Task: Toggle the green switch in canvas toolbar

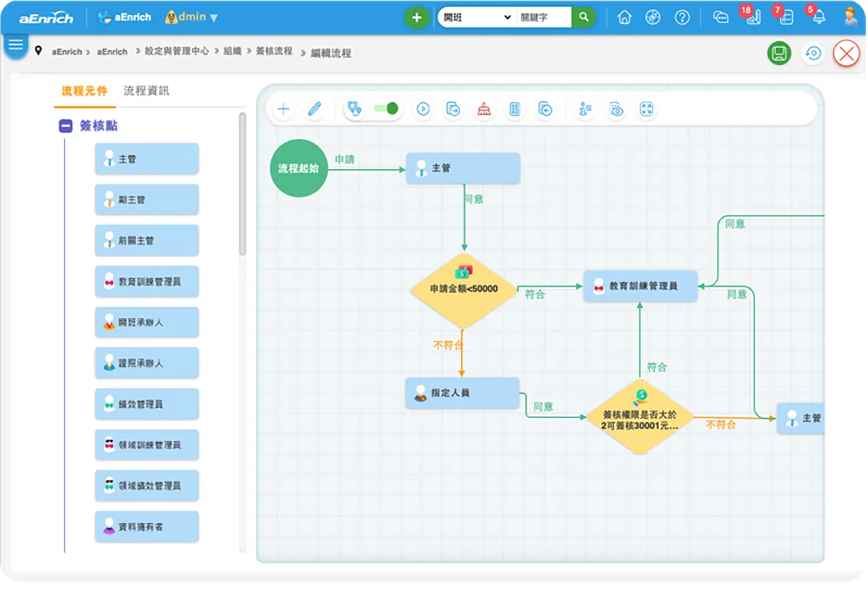Action: 386,109
